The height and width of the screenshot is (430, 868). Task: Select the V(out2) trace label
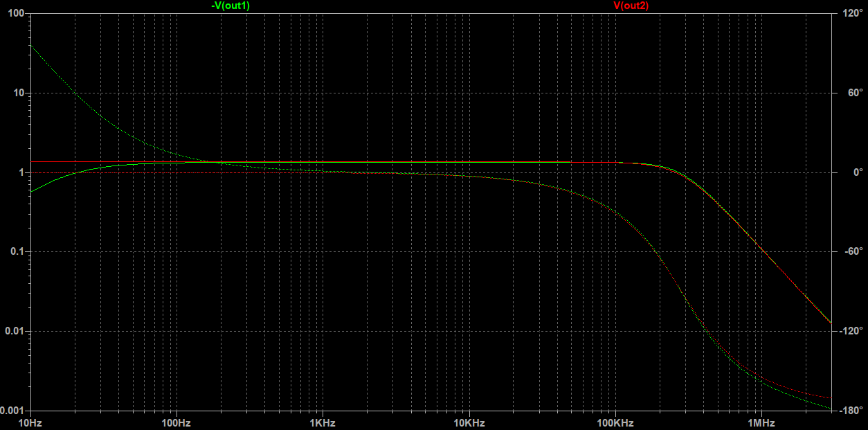click(631, 6)
